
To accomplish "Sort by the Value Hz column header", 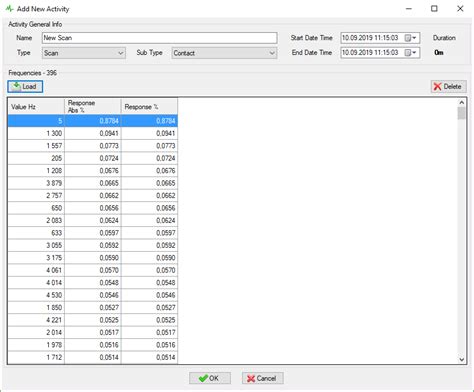I will coord(36,107).
